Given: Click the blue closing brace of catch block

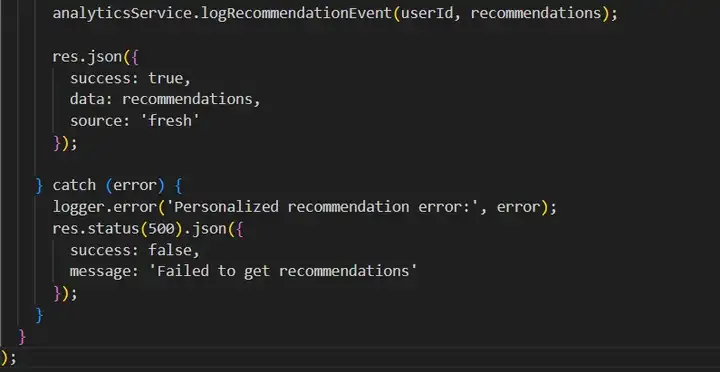Looking at the screenshot, I should pos(39,315).
